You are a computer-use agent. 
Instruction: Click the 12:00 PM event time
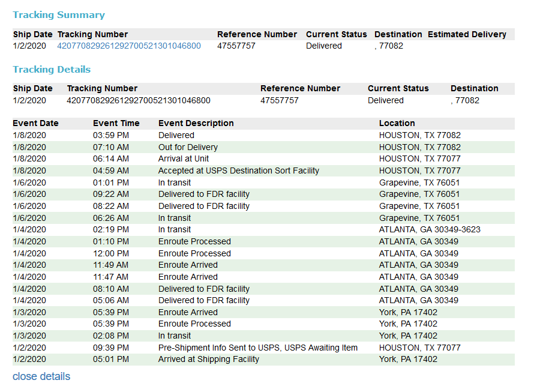tap(111, 253)
